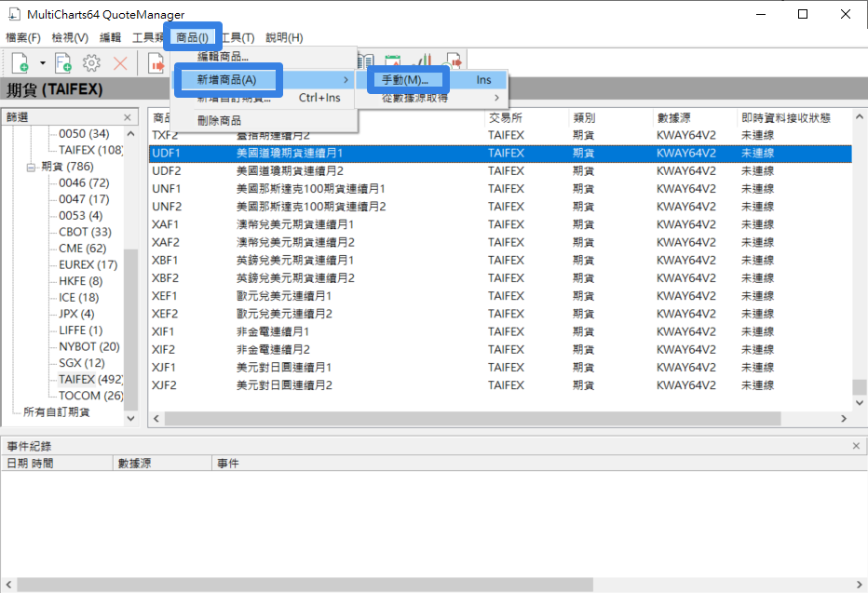The image size is (868, 593).
Task: Click symbol list horizontal scroll-right arrow
Action: pos(844,419)
